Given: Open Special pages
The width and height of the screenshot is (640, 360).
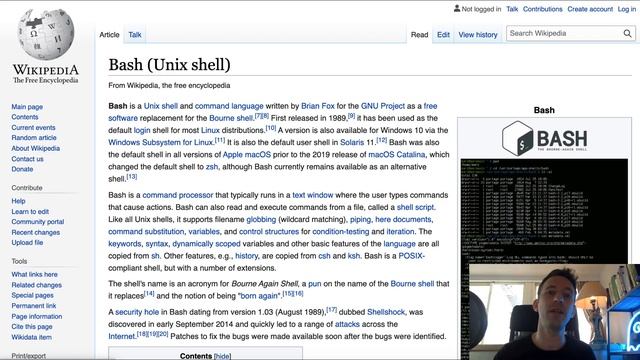Looking at the screenshot, I should pyautogui.click(x=32, y=295).
